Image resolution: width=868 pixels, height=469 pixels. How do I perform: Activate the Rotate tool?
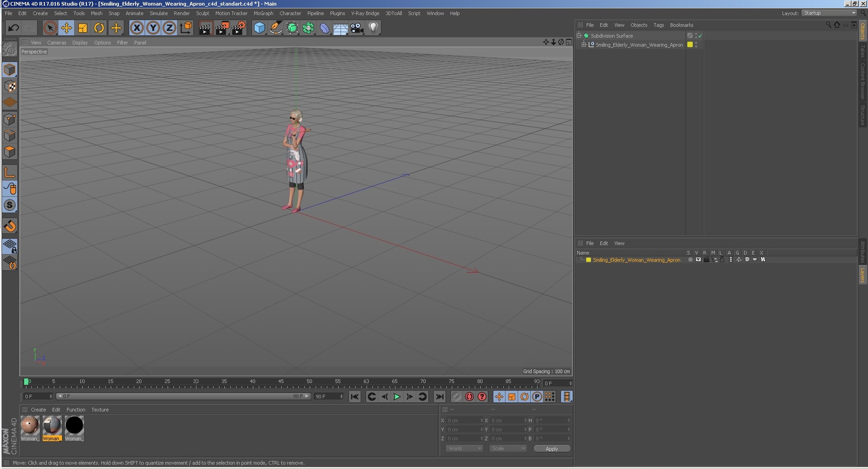[99, 28]
